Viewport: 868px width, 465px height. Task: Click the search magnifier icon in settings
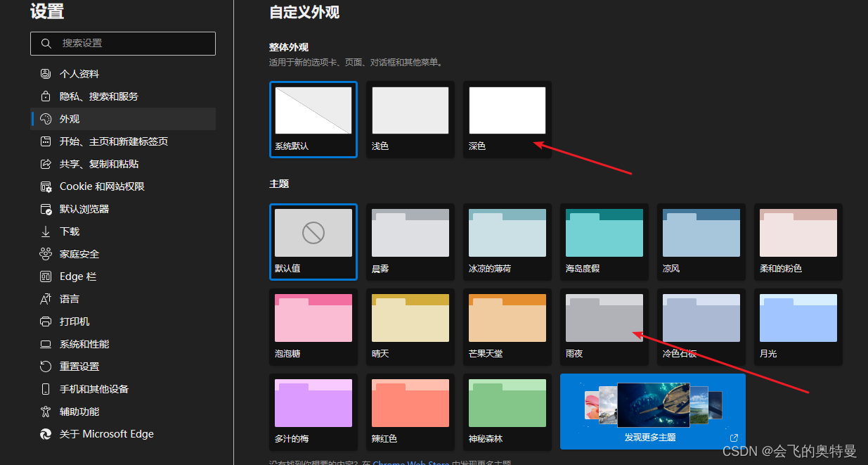46,44
